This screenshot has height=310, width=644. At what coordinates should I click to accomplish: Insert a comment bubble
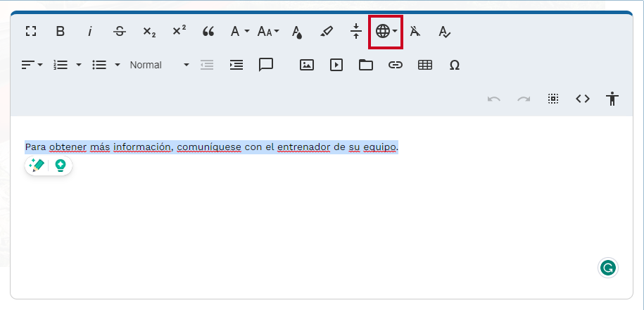[x=266, y=65]
